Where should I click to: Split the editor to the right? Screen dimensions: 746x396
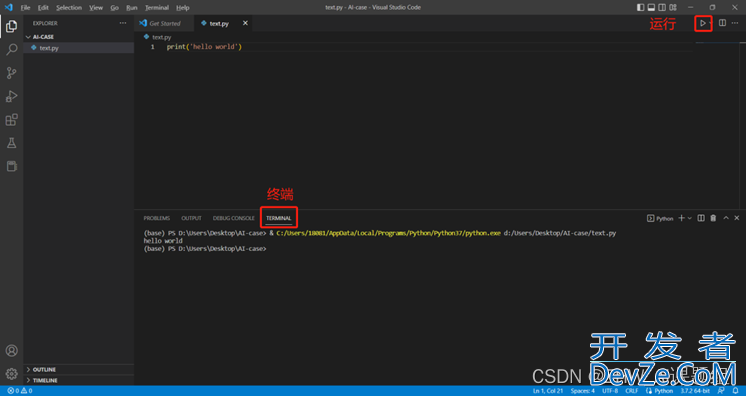(x=722, y=23)
